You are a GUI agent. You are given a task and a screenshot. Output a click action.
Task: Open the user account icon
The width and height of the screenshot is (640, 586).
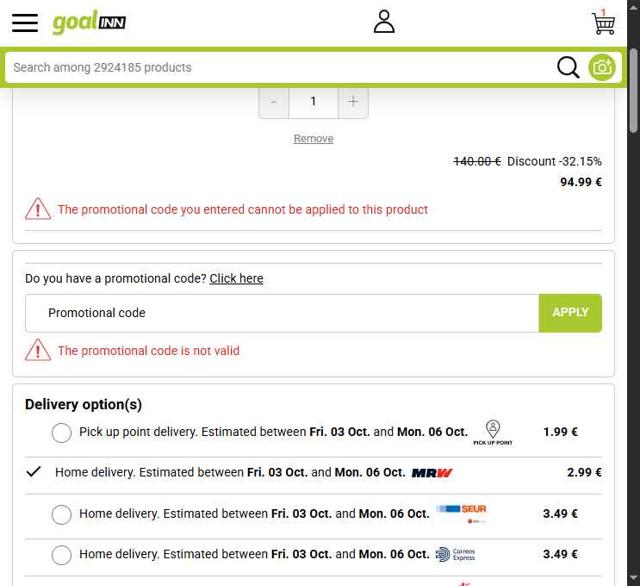384,22
